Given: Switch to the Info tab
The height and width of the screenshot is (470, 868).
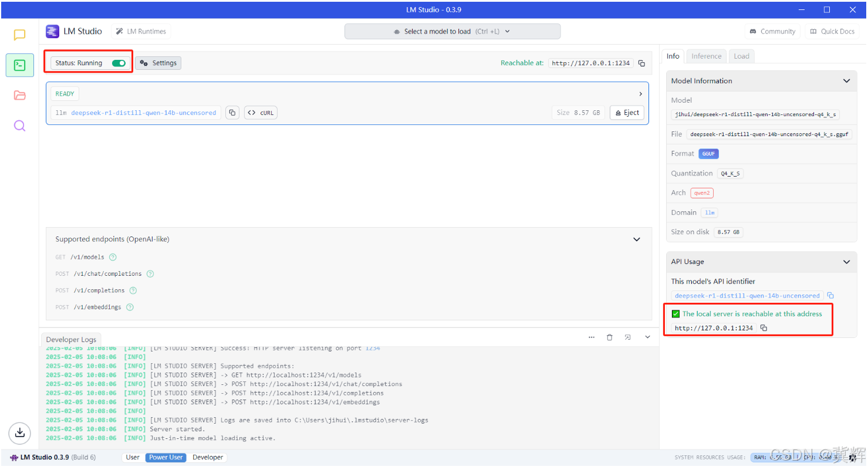Looking at the screenshot, I should pyautogui.click(x=673, y=56).
